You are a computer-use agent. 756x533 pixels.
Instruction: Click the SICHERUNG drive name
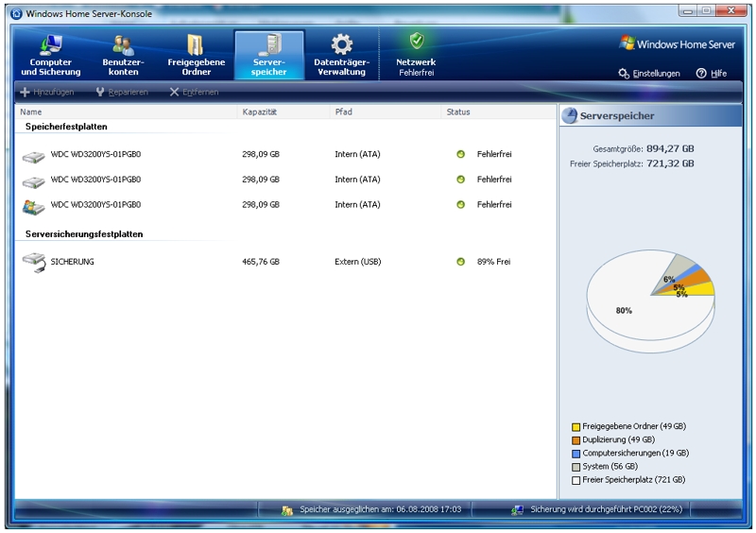[x=73, y=262]
